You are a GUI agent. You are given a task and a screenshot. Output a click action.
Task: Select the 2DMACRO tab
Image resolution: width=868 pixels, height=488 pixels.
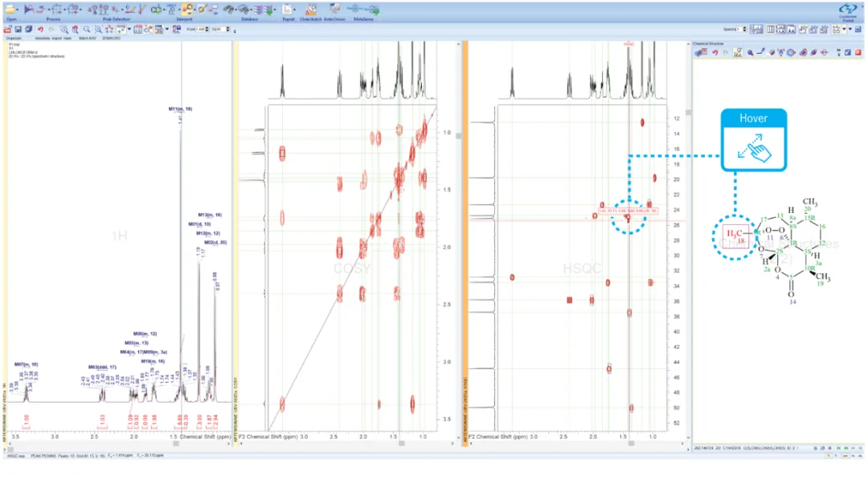point(111,39)
